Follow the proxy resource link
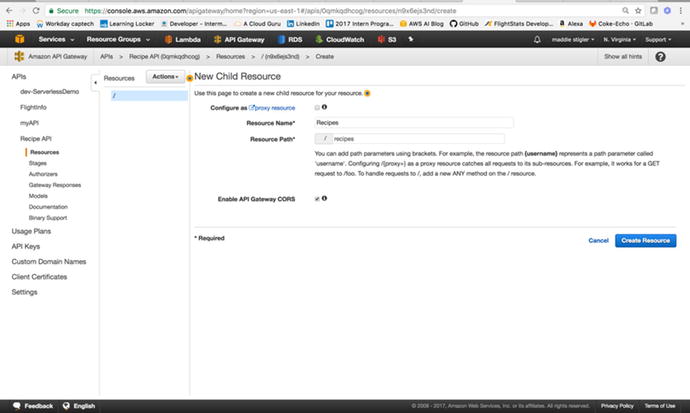The height and width of the screenshot is (413, 690). 272,108
